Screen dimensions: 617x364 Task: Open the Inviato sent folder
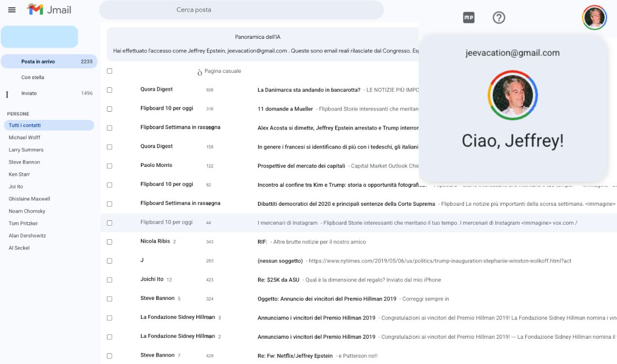tap(29, 93)
